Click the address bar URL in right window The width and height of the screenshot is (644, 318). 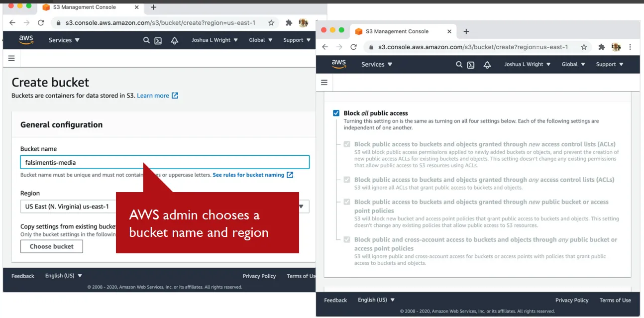coord(473,47)
